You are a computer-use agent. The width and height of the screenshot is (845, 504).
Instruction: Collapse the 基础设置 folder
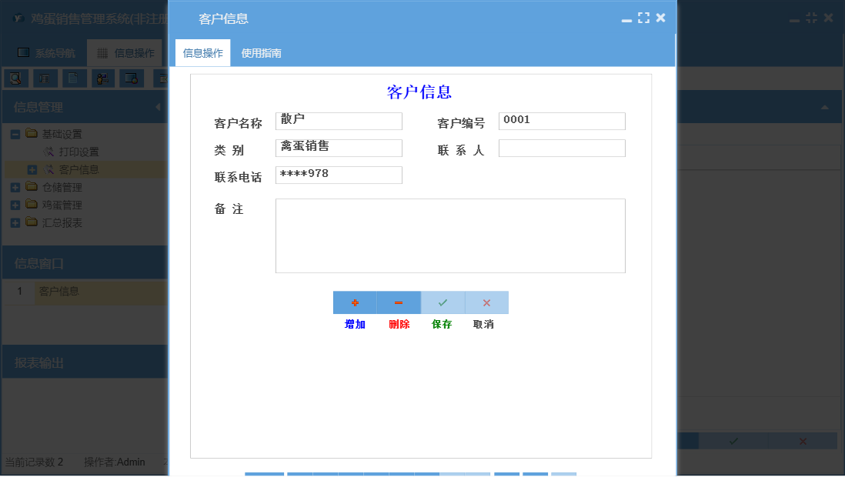14,133
